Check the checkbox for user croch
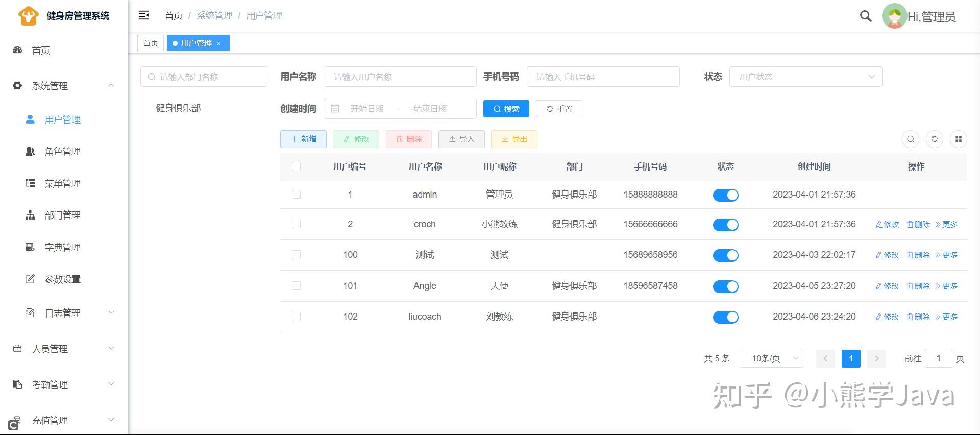Screen dimensions: 980x435 296,224
